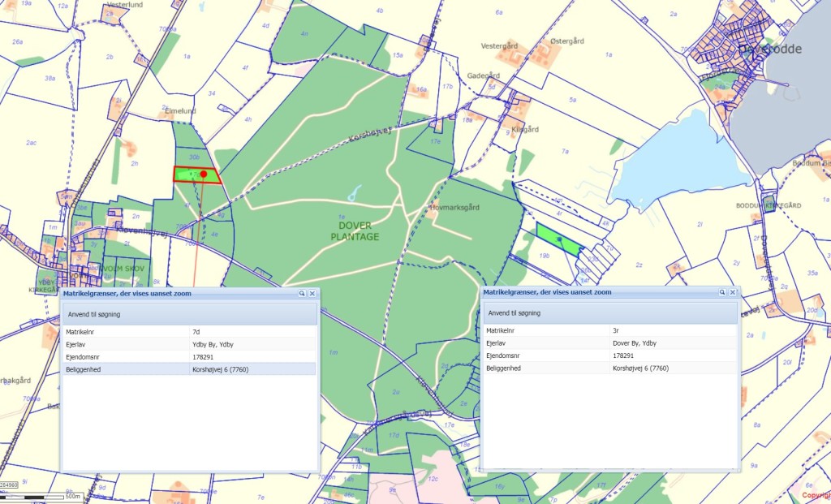
Task: Select the Matrikelnr 3r row in right popup
Action: [x=609, y=331]
